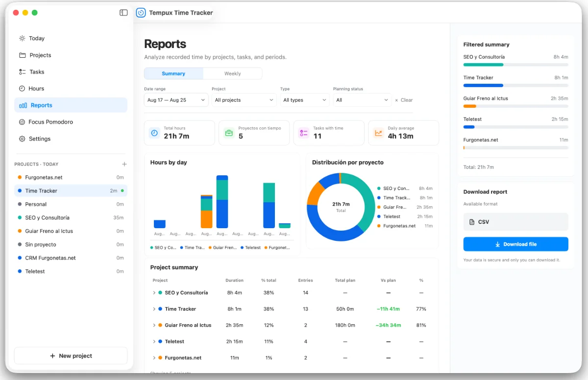Screen dimensions: 588x380
Task: Expand the Teletest summary row
Action: point(154,341)
